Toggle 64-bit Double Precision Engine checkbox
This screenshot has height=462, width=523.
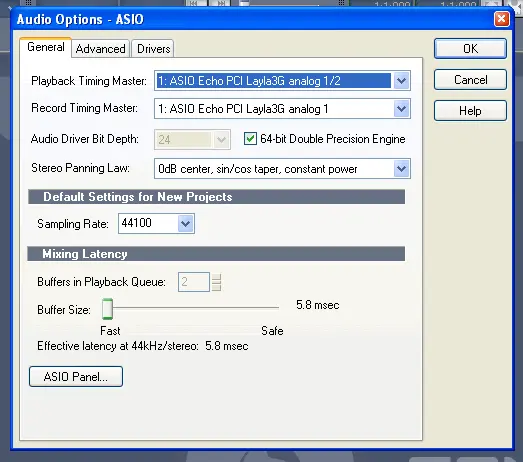(250, 139)
